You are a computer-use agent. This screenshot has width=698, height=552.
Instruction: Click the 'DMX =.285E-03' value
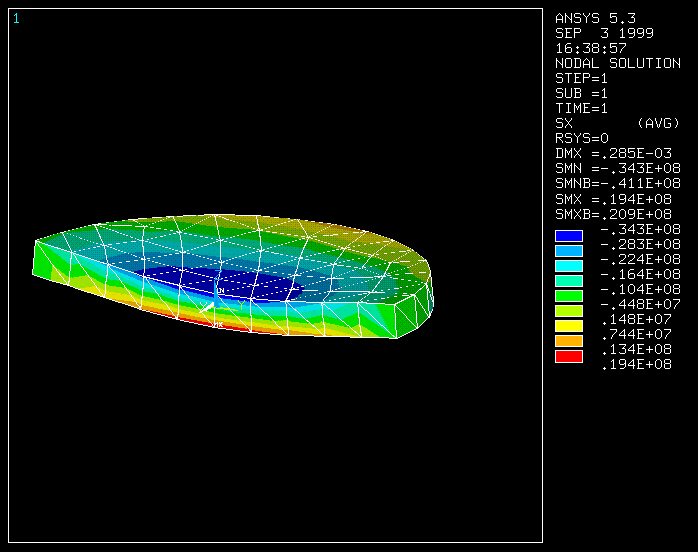point(613,154)
